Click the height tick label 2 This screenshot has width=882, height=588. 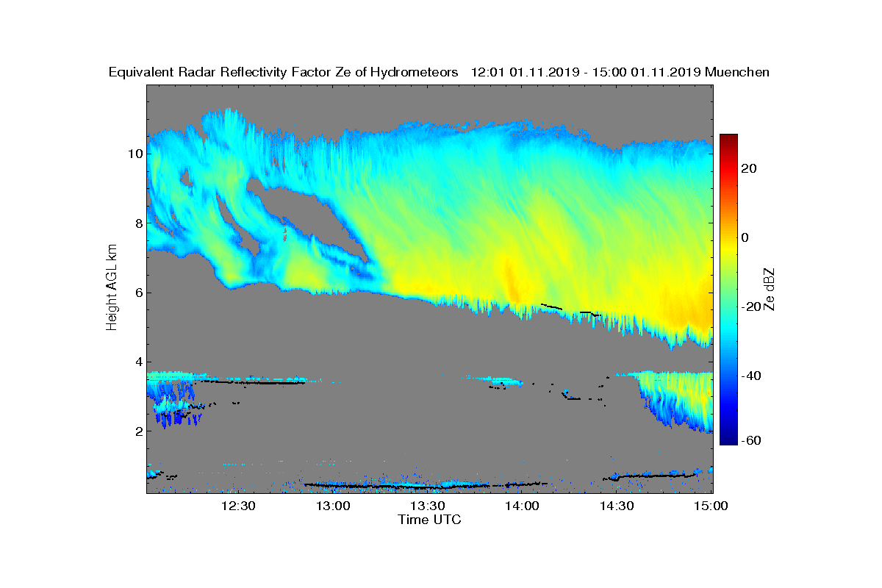click(138, 431)
